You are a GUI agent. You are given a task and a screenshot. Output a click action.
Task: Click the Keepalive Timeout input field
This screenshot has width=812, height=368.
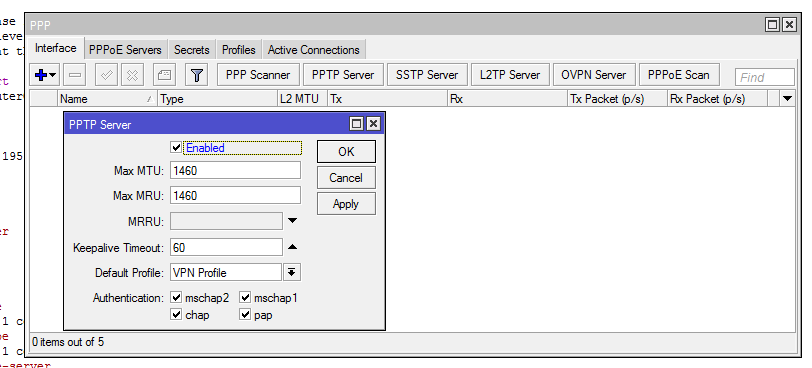226,247
